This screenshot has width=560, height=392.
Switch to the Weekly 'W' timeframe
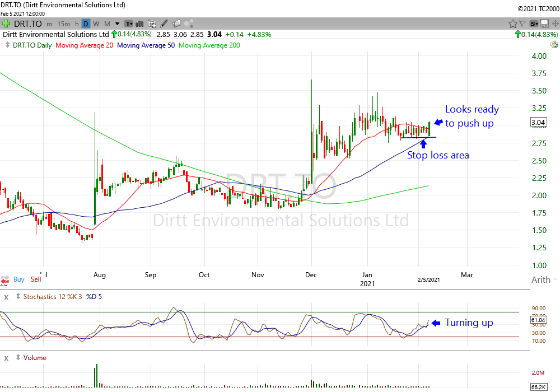[96, 24]
